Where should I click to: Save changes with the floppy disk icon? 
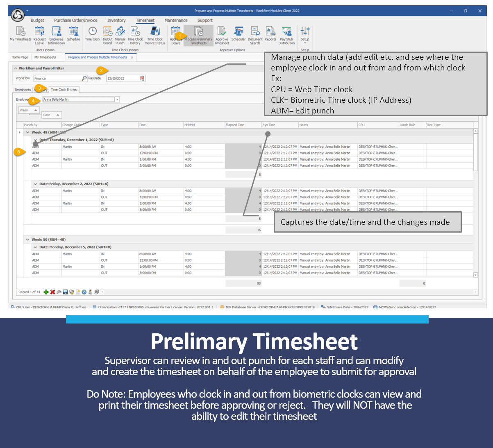(x=65, y=292)
